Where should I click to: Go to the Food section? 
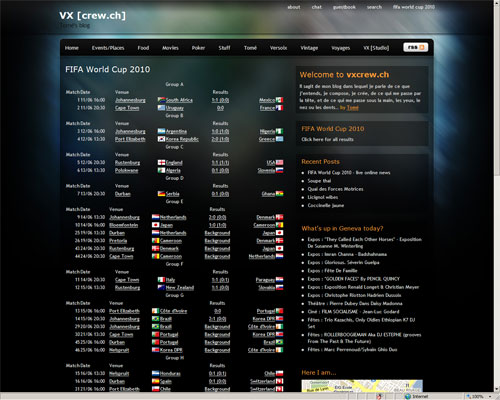(143, 48)
